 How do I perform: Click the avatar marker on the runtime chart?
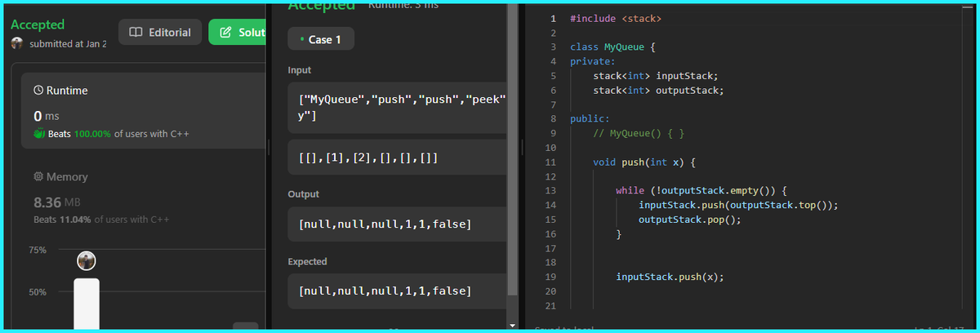tap(87, 260)
